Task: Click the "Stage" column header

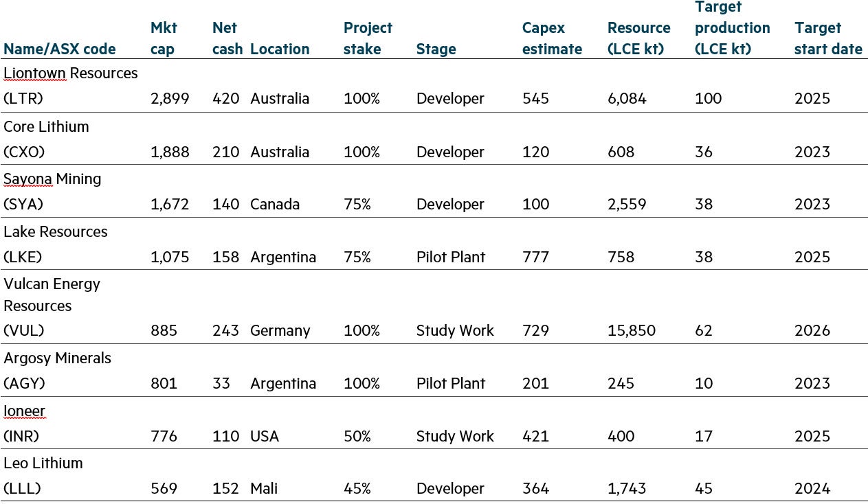Action: click(436, 49)
